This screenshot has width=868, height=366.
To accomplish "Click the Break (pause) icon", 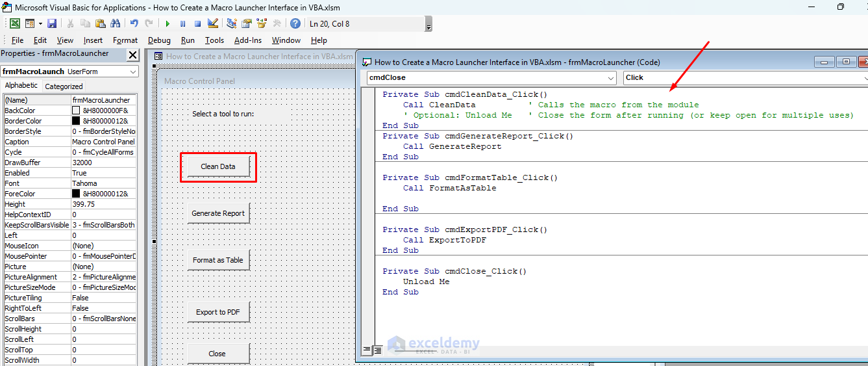I will (182, 23).
